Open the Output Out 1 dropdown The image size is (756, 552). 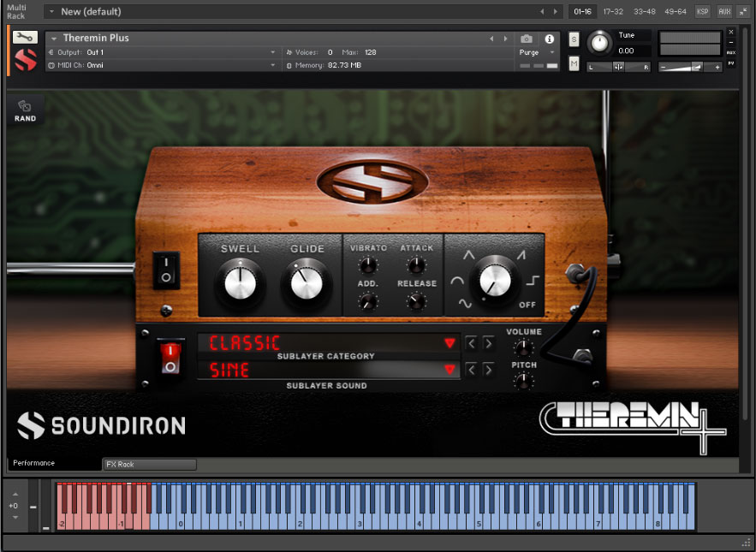point(163,52)
